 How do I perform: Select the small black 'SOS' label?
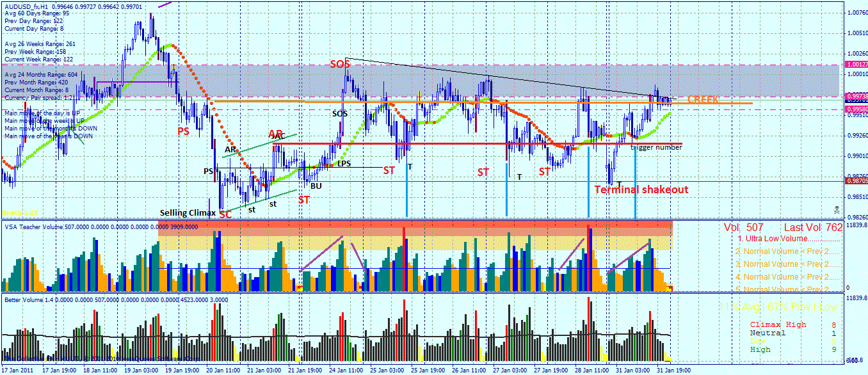point(340,113)
